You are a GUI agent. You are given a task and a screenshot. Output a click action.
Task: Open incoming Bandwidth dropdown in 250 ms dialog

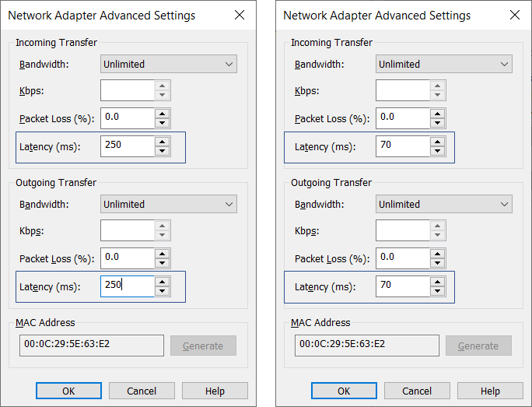tap(169, 65)
